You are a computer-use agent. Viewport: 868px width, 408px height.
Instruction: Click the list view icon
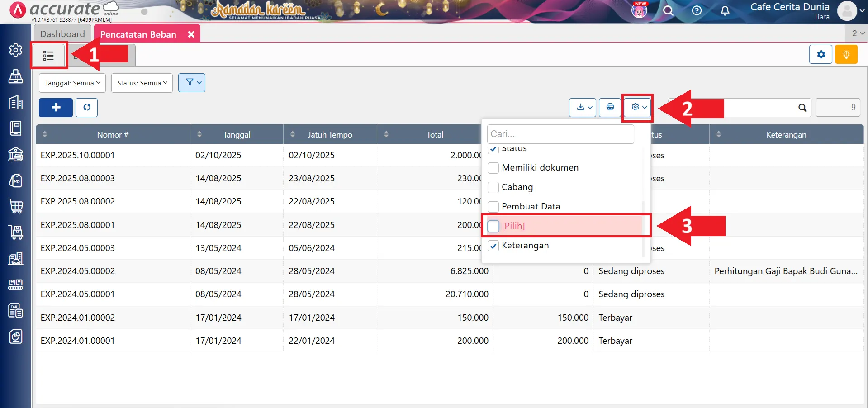point(48,56)
